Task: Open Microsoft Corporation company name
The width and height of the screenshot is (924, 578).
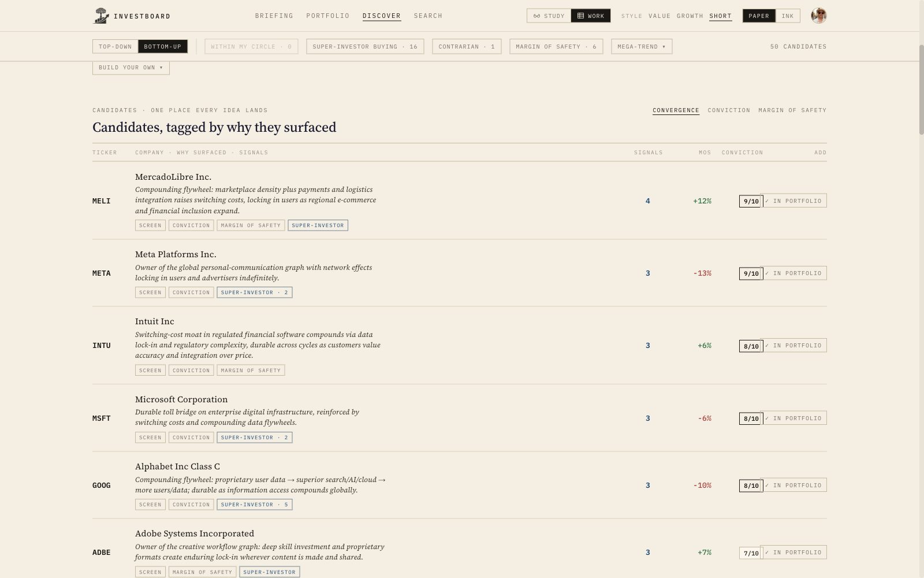Action: click(x=181, y=399)
